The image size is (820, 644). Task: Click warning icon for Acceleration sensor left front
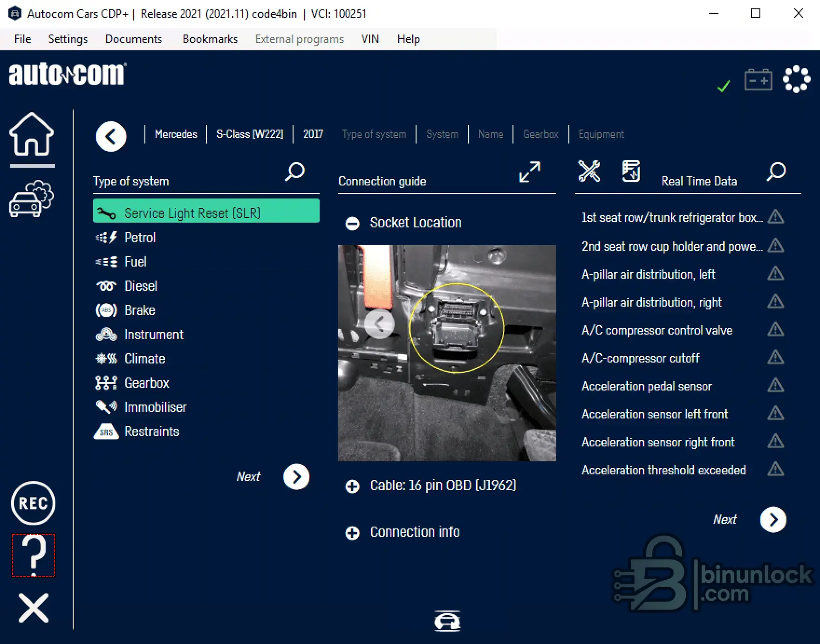[775, 413]
